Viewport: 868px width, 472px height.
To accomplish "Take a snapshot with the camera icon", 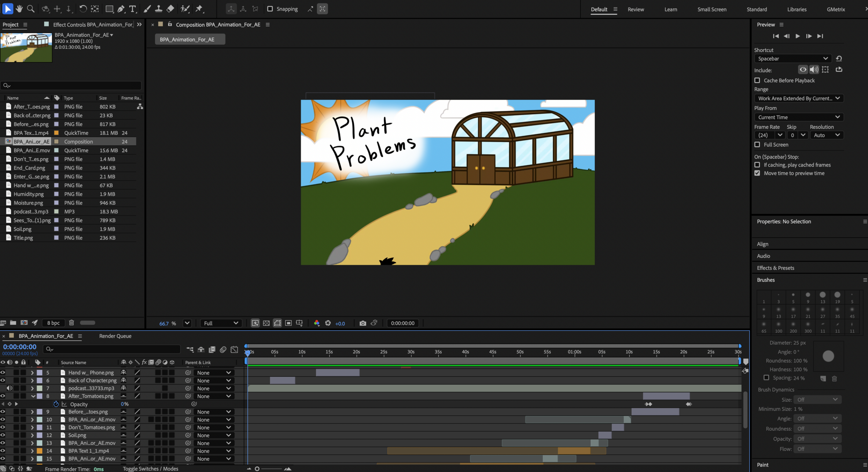I will [362, 323].
